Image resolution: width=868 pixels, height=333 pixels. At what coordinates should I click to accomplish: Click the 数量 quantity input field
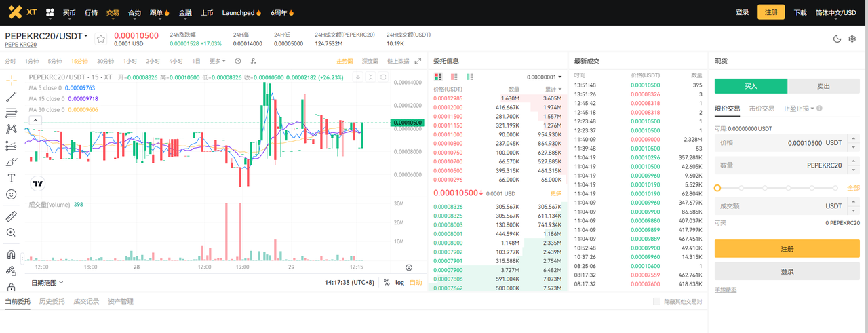coord(787,165)
